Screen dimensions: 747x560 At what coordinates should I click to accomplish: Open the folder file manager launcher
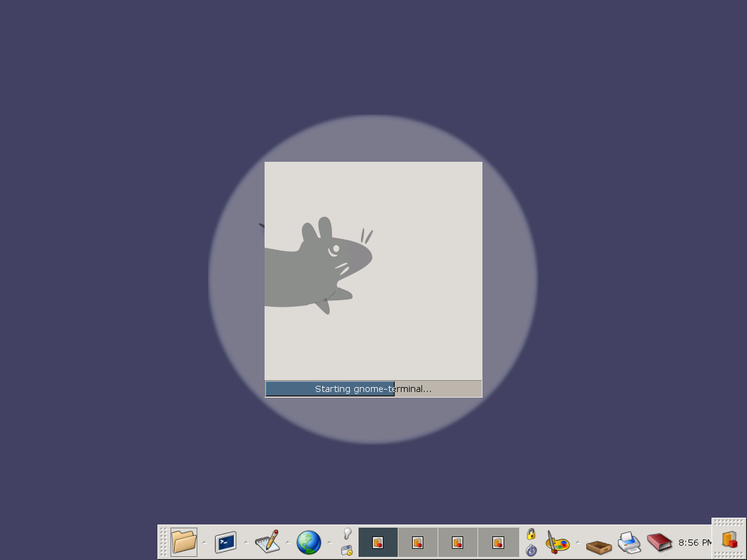click(184, 542)
